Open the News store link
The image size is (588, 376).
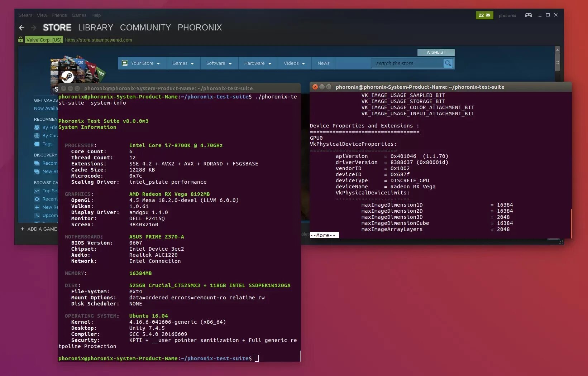point(323,63)
